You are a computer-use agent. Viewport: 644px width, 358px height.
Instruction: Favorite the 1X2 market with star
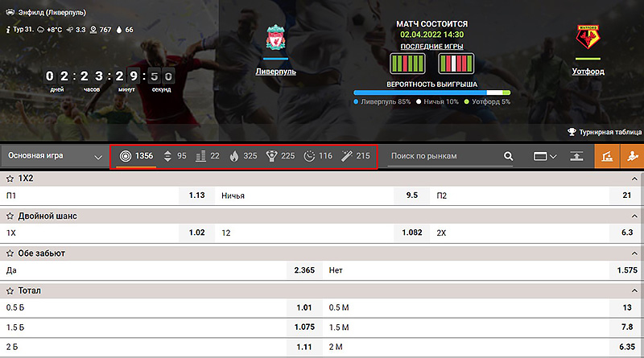[x=10, y=179]
